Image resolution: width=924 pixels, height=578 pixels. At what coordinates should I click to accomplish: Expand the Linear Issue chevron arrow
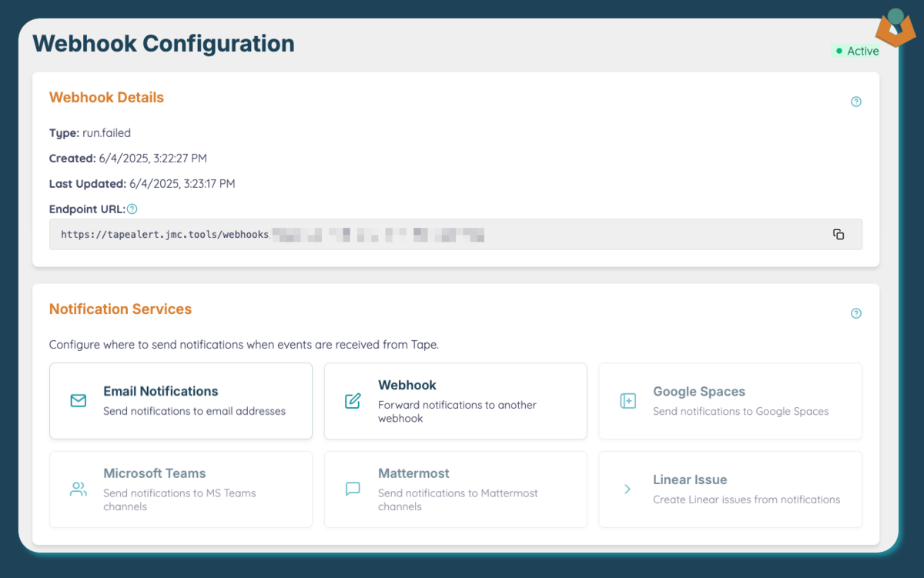click(628, 489)
